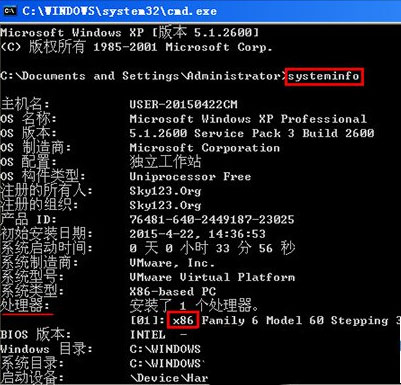Click the OS 版本 label
Screen dimensions: 401x385
coord(28,133)
